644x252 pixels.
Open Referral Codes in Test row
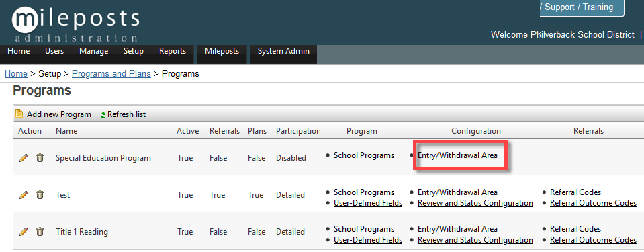click(576, 192)
